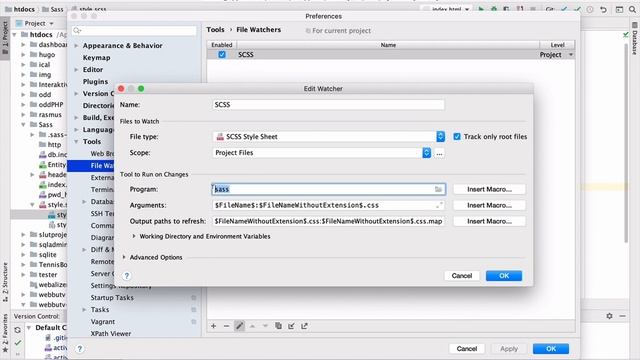
Task: Open the Project view dropdown
Action: click(x=51, y=24)
